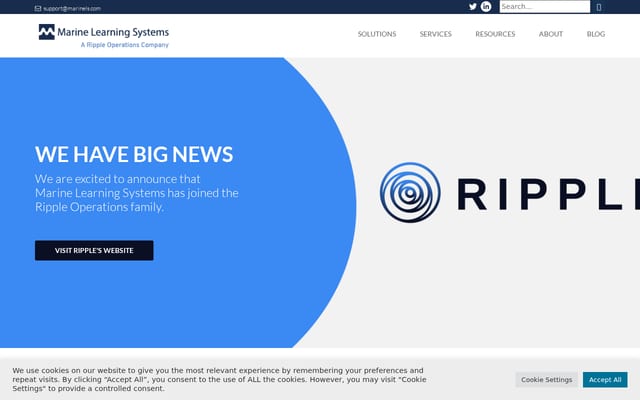Click the cookie consent notice text
This screenshot has height=400, width=640.
pyautogui.click(x=219, y=380)
